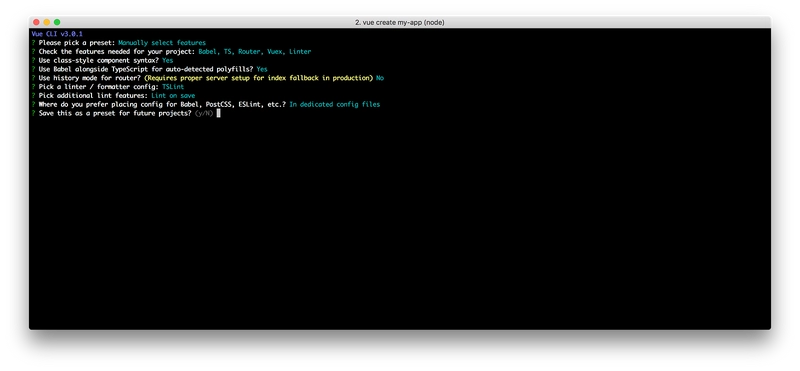800x371 pixels.
Task: Click the 'Lint on save' answer
Action: (173, 95)
